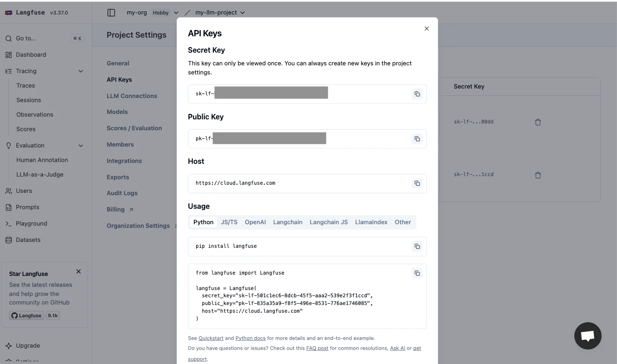617x364 pixels.
Task: Click the Hobby plan badge
Action: [161, 13]
